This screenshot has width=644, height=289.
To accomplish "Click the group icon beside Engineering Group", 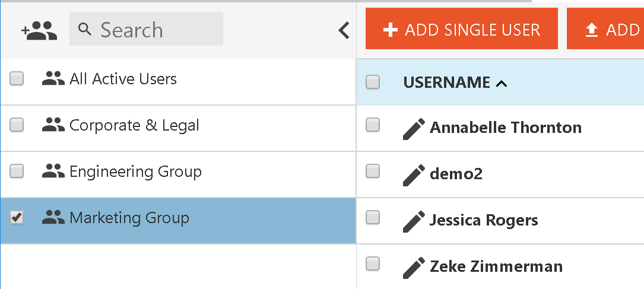I will coord(53,171).
